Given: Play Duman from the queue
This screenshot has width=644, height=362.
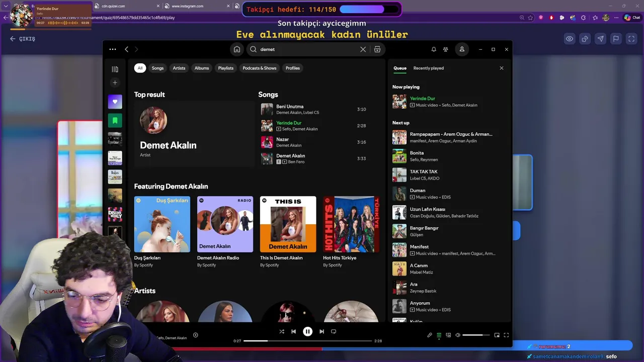Looking at the screenshot, I should [448, 194].
